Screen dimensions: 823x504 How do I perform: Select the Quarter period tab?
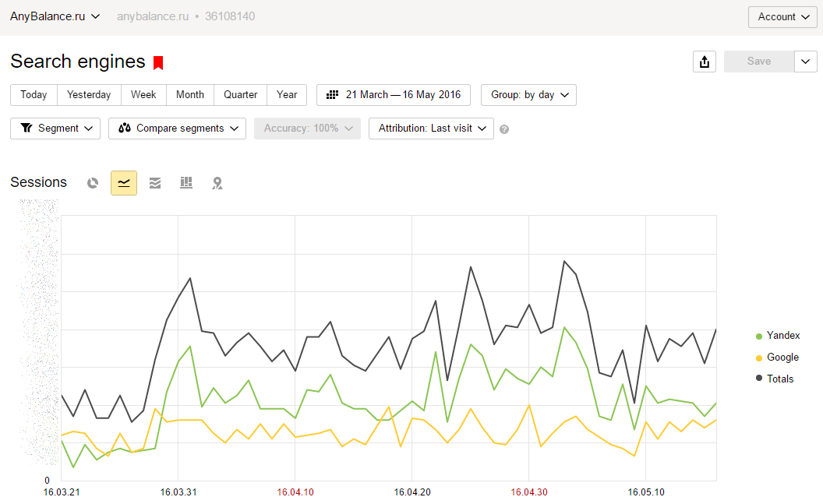[x=240, y=95]
